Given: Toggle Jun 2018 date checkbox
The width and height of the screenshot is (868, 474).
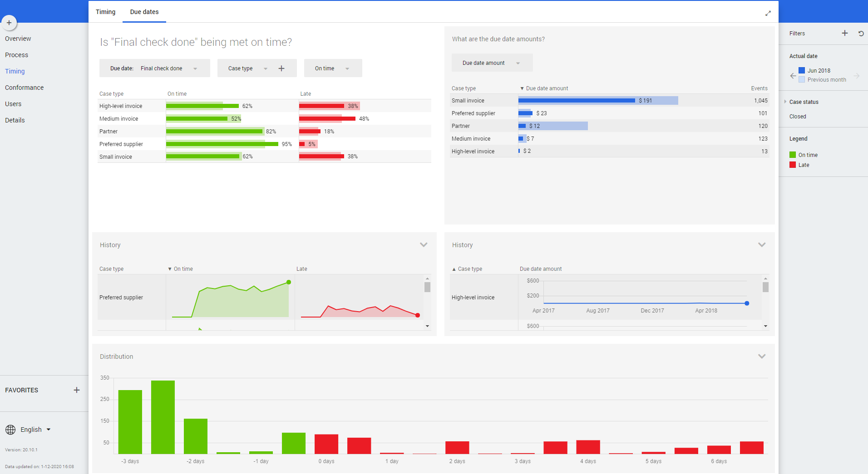Looking at the screenshot, I should [x=802, y=70].
